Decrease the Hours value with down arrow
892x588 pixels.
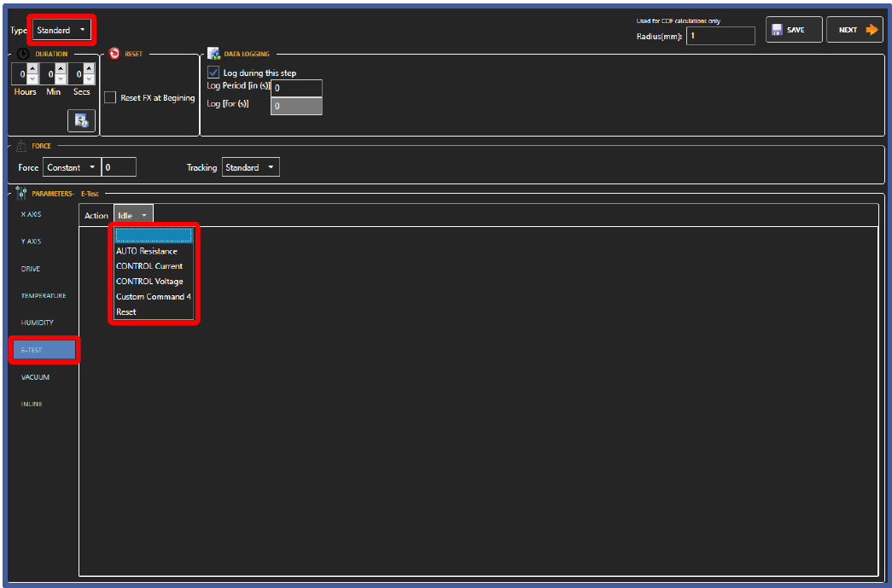pyautogui.click(x=32, y=79)
